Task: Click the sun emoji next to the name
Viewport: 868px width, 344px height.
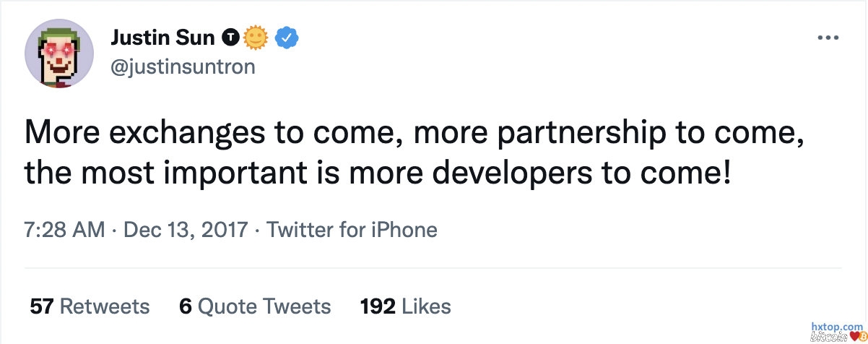Action: (x=255, y=36)
